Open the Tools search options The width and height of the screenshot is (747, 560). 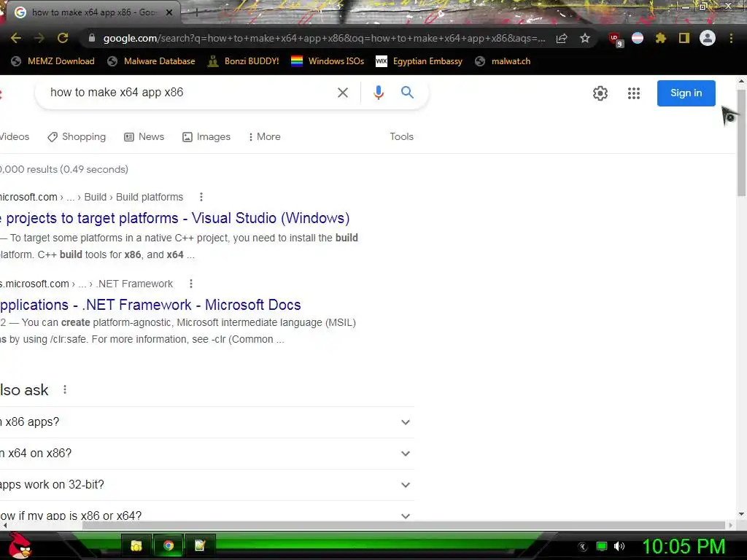coord(402,137)
